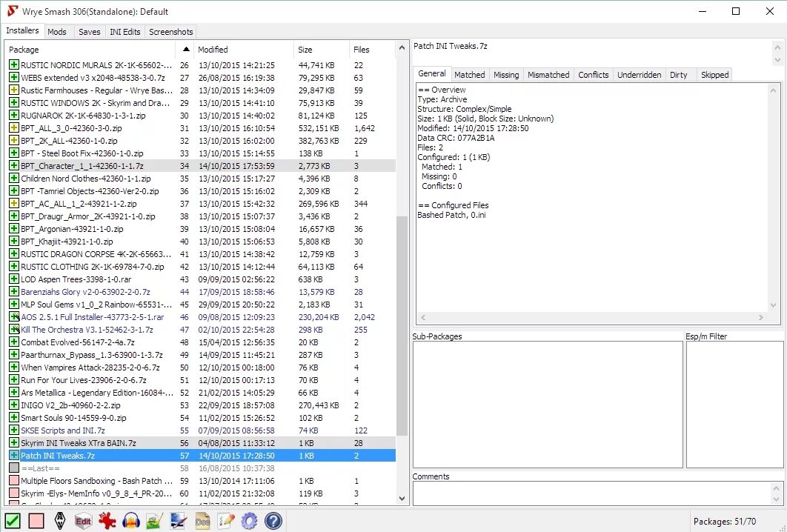Toggle checkbox for Patch INI Tweaks.7z
787x532 pixels.
(x=14, y=455)
